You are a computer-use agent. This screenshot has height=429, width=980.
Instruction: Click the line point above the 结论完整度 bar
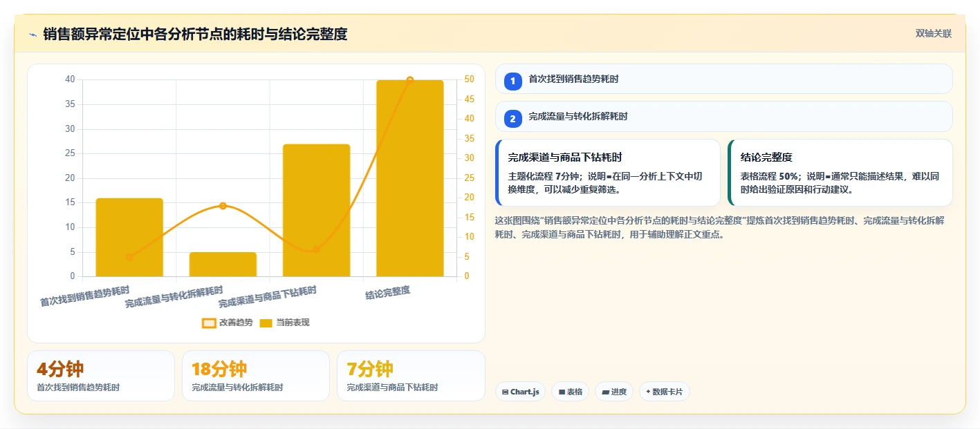coord(409,80)
